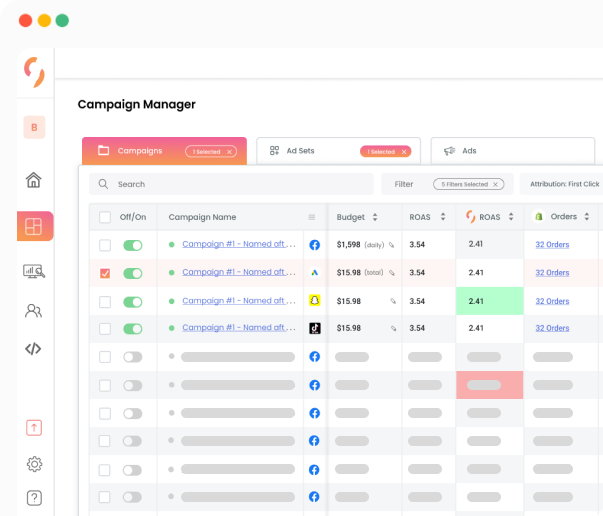The width and height of the screenshot is (603, 516).
Task: Edit budget pencil in TikTok row
Action: click(393, 328)
